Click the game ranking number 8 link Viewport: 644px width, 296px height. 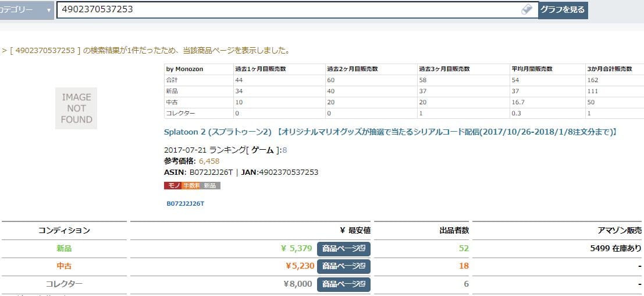(x=284, y=150)
